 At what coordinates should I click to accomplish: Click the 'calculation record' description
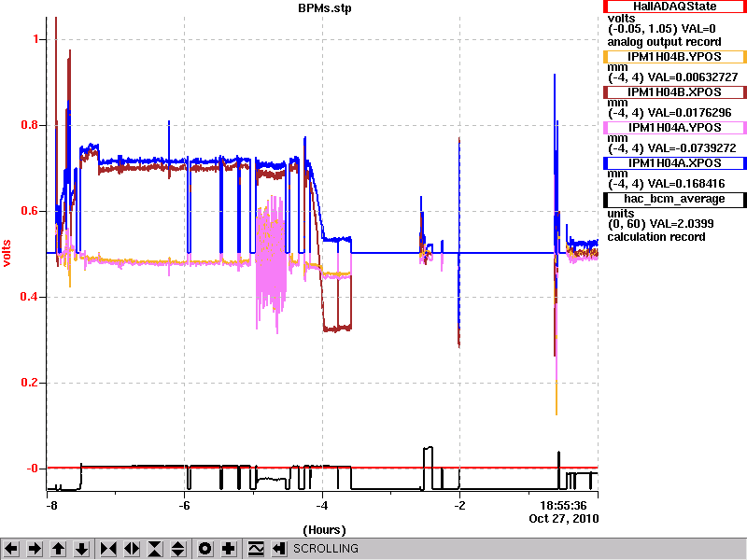[656, 237]
